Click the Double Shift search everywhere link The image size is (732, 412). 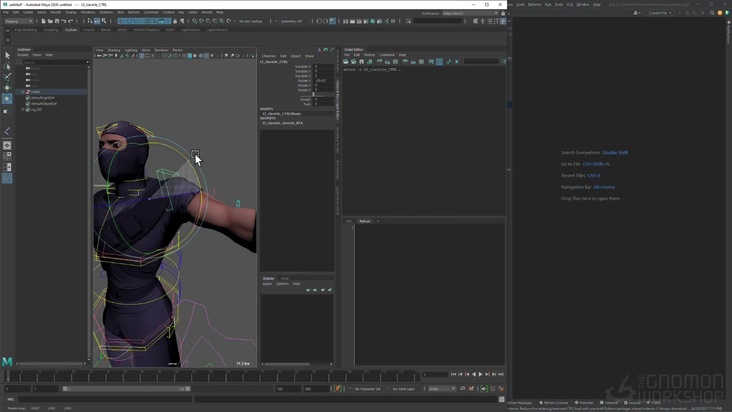pos(615,153)
